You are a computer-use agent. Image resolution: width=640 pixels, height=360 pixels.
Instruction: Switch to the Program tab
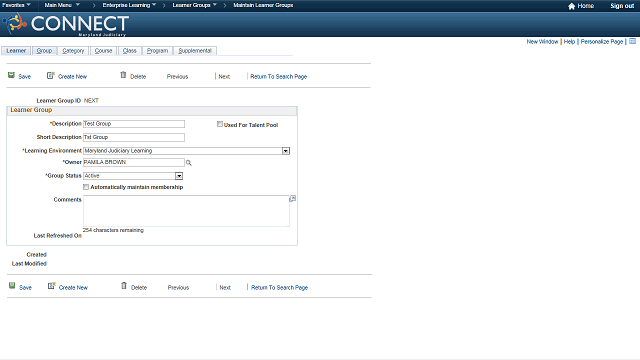click(x=158, y=51)
